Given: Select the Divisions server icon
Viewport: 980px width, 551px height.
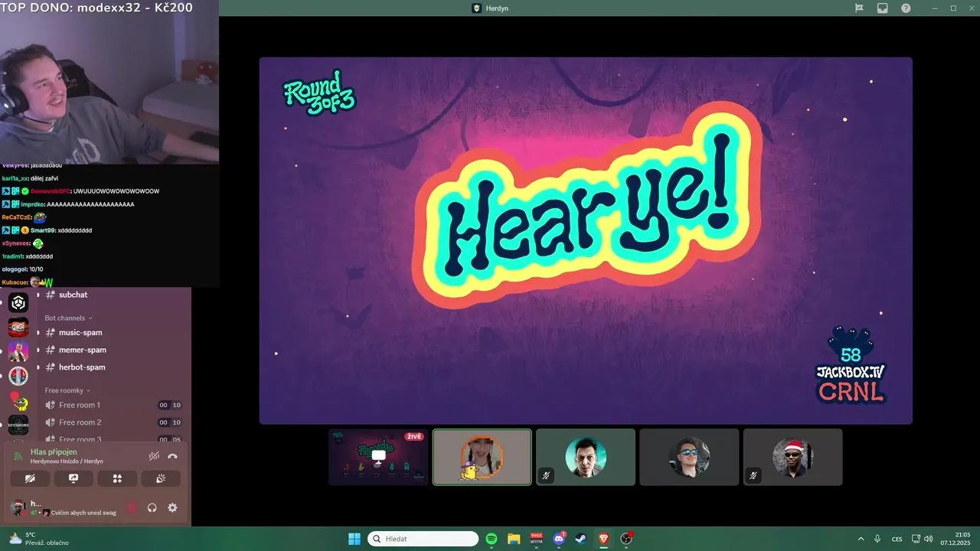Looking at the screenshot, I should (18, 425).
